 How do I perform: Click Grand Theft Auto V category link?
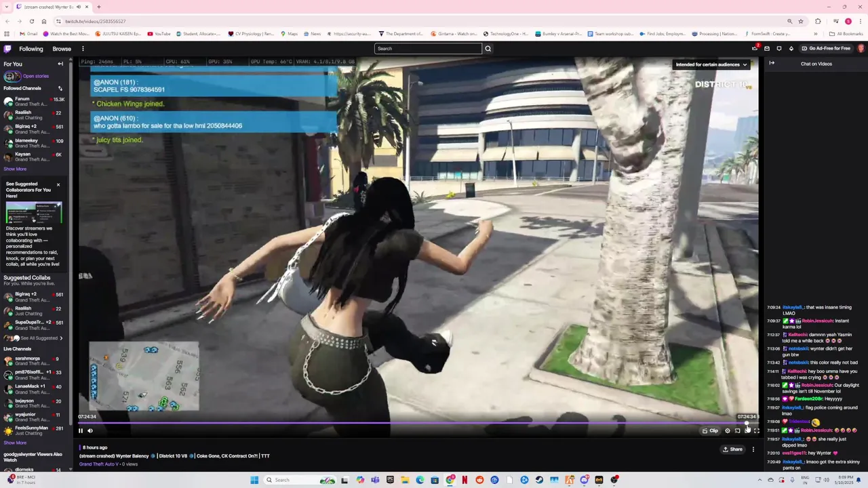(x=98, y=464)
